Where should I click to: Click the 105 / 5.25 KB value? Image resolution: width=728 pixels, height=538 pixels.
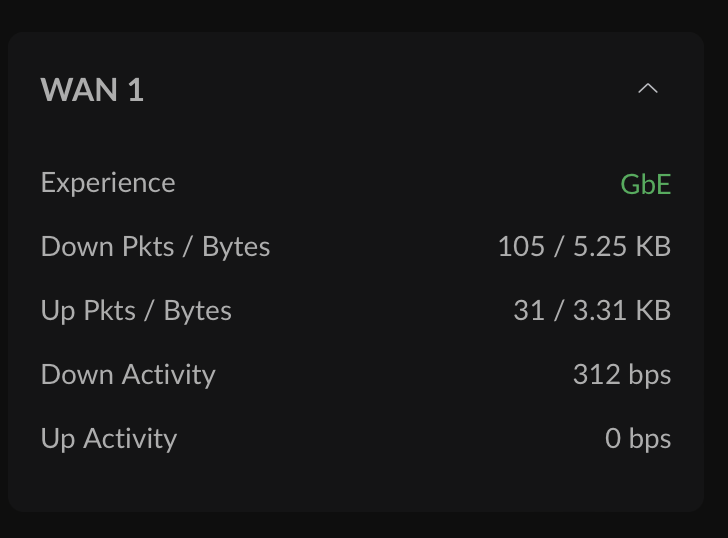[585, 246]
